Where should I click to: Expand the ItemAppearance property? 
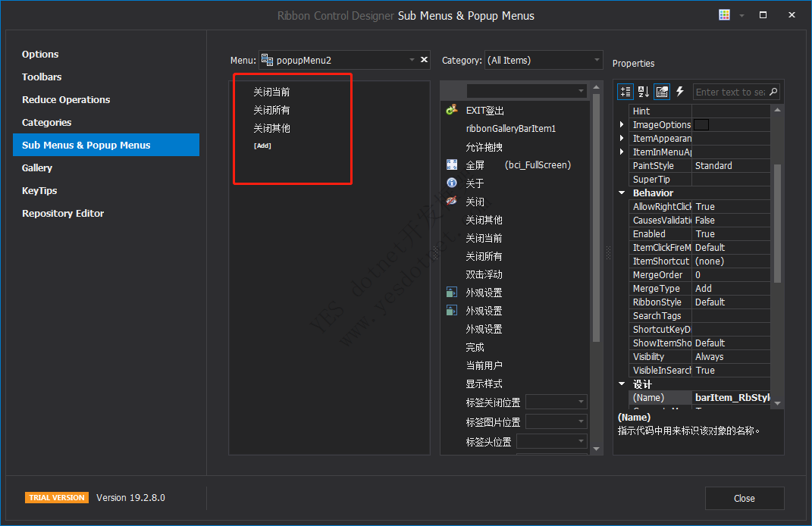[x=622, y=138]
